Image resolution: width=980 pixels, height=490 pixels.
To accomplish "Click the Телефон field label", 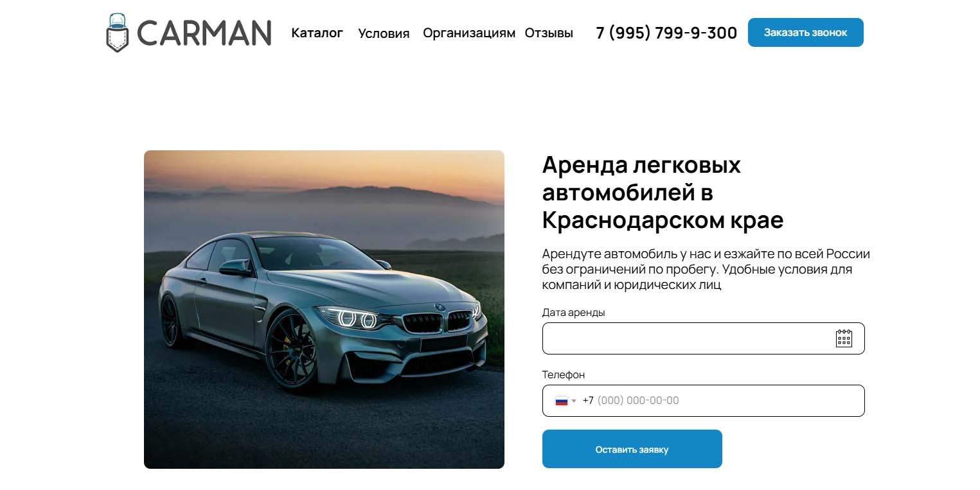I will pos(564,375).
